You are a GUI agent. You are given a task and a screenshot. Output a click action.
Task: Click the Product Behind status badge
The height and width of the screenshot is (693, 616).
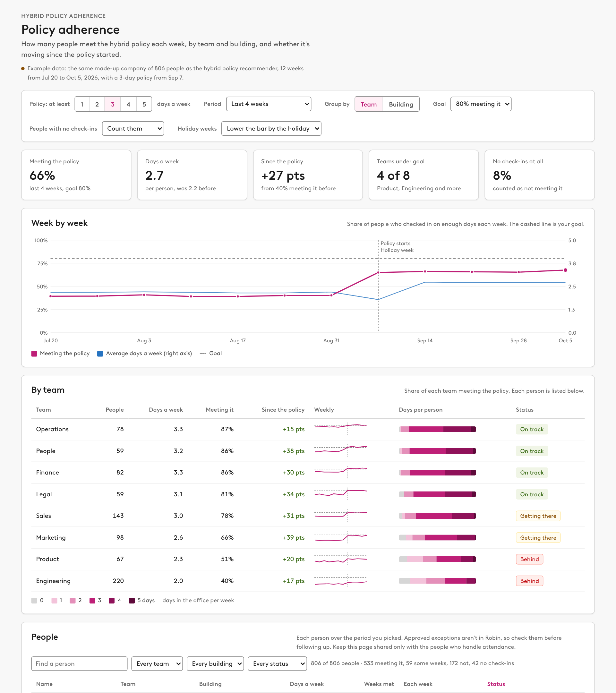529,559
